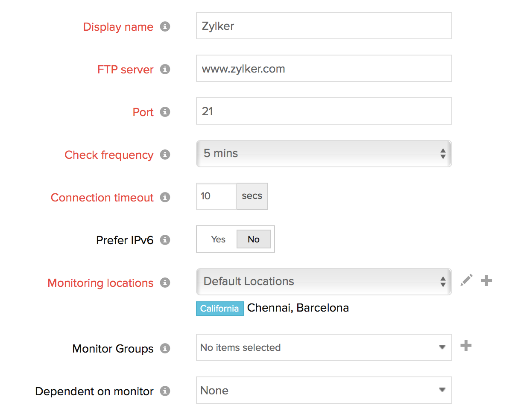
Task: Click the info icon next to FTP server
Action: [165, 69]
